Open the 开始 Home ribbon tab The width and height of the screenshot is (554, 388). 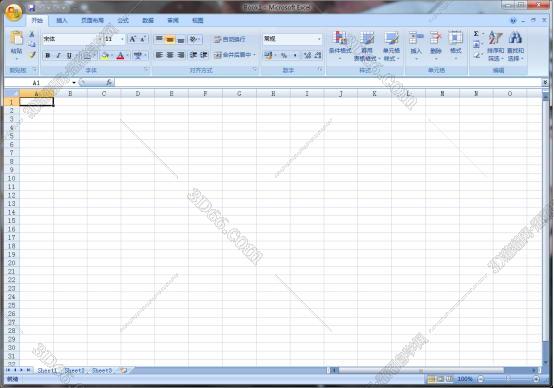pos(37,20)
